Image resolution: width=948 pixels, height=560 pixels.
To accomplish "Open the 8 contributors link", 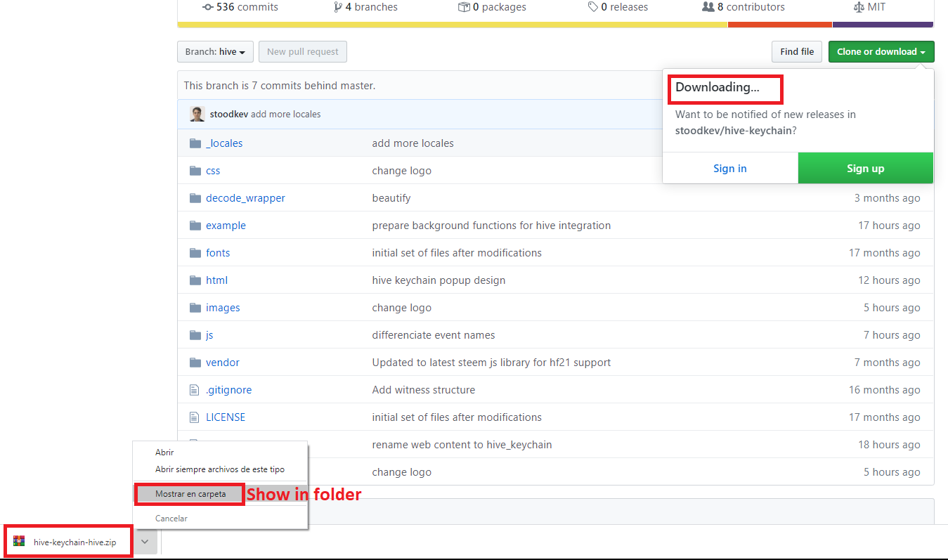I will [744, 7].
